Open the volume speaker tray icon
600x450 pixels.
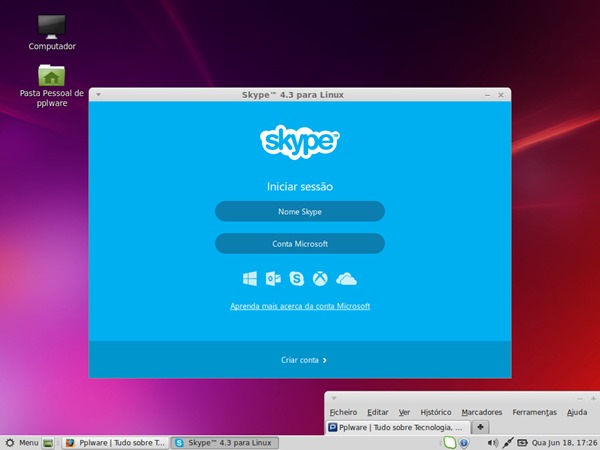492,443
